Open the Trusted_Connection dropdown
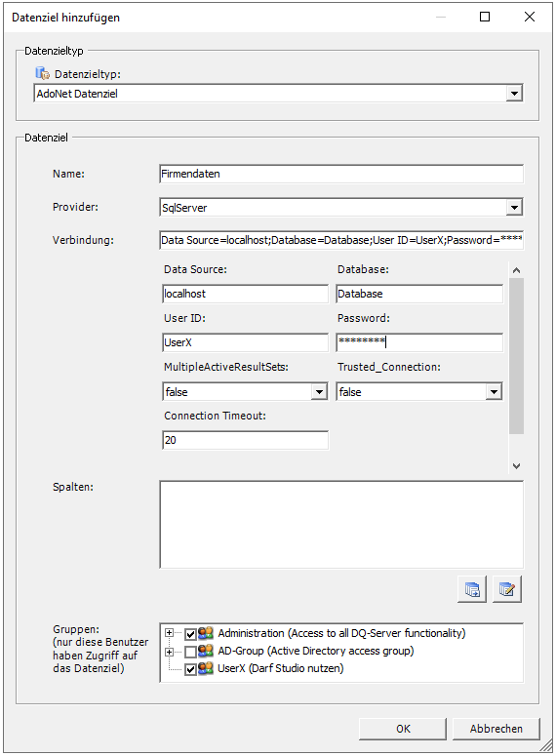 coord(494,391)
